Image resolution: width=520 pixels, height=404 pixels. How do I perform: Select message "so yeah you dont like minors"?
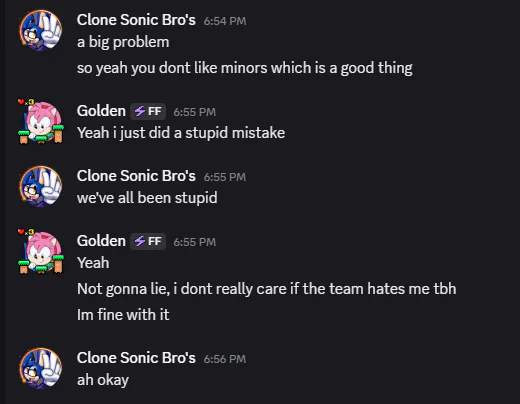pos(244,68)
